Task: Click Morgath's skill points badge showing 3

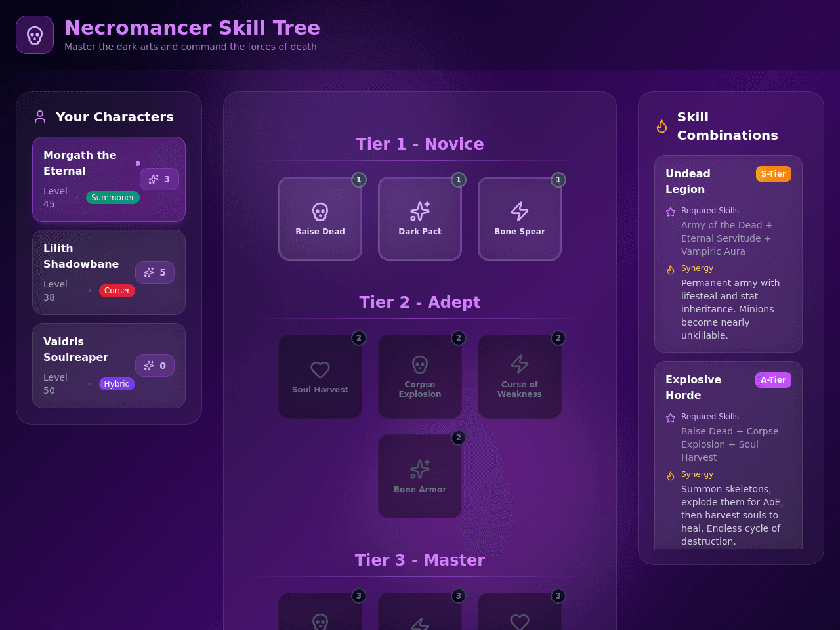Action: point(159,179)
